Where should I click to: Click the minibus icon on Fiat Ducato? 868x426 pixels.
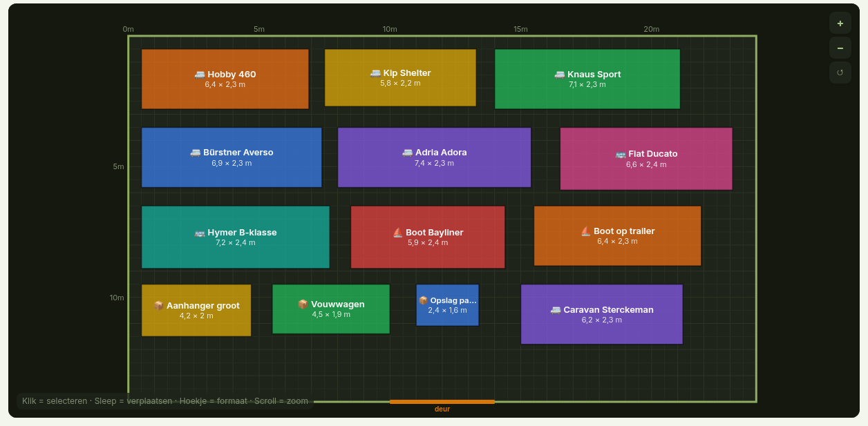(621, 154)
